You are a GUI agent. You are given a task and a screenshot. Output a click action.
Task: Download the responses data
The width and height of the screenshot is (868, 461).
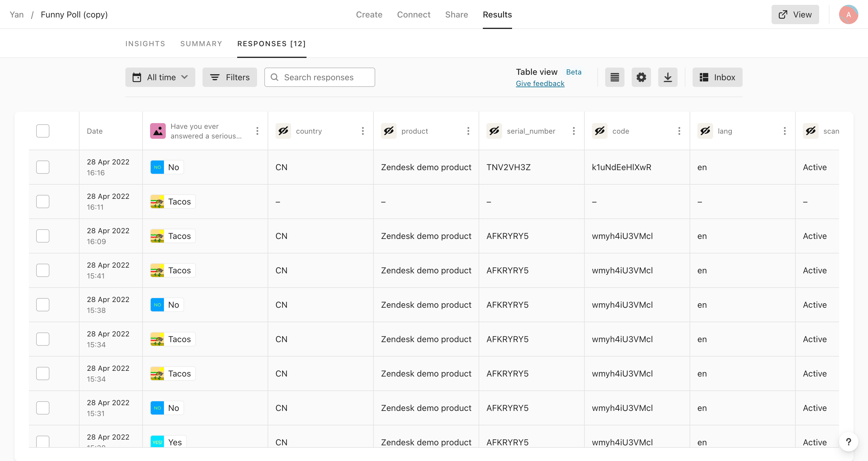point(668,77)
